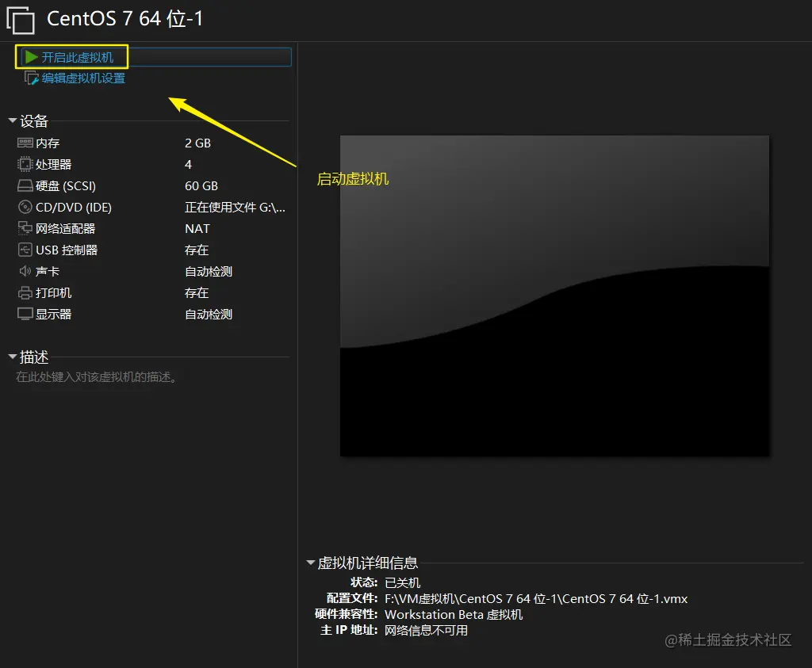This screenshot has height=668, width=812.
Task: Click the memory (内存) device icon
Action: [x=25, y=143]
